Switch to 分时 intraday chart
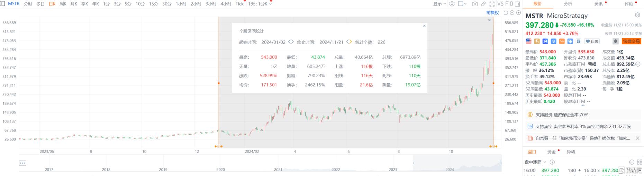This screenshot has width=644, height=176. point(28,4)
